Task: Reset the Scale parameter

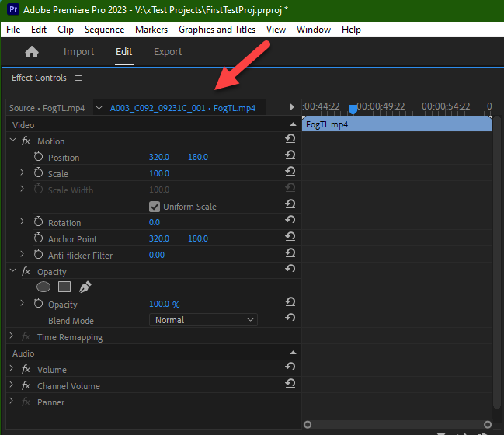Action: [x=290, y=172]
